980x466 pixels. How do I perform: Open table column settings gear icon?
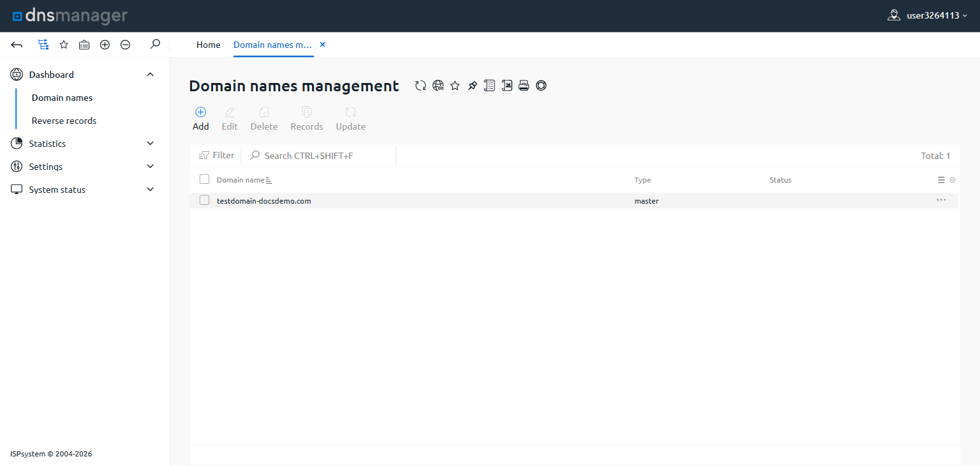[x=953, y=180]
